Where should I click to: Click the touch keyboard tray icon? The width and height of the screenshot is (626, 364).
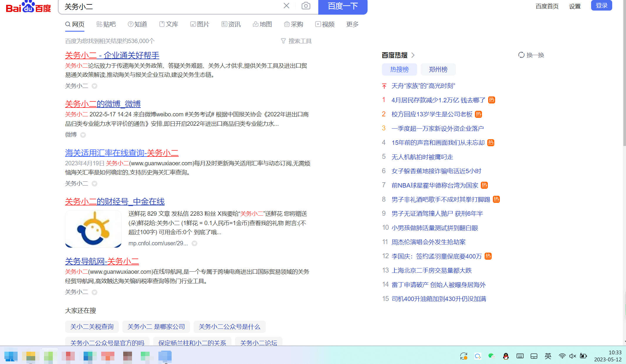point(520,356)
